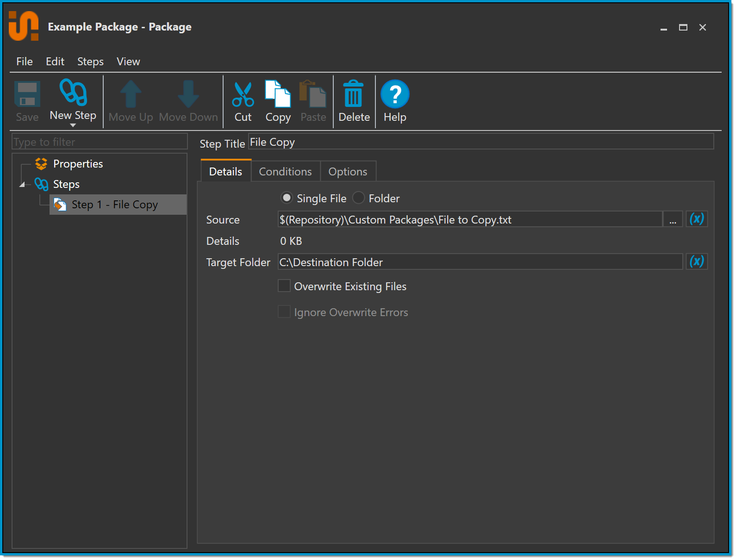Open the New Step dropdown arrow
736x560 pixels.
(73, 125)
